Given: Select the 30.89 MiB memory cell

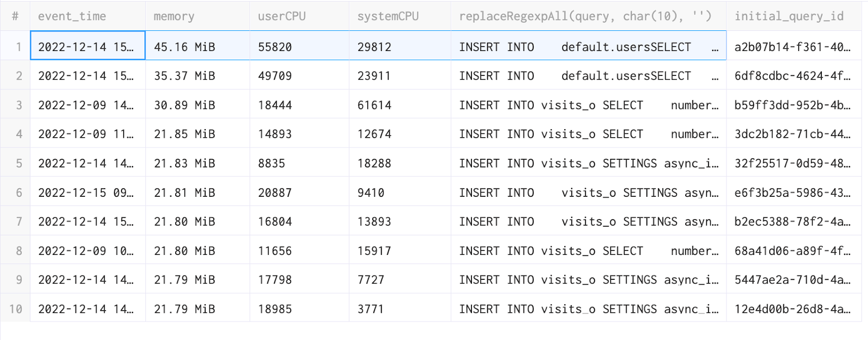Looking at the screenshot, I should pyautogui.click(x=184, y=105).
